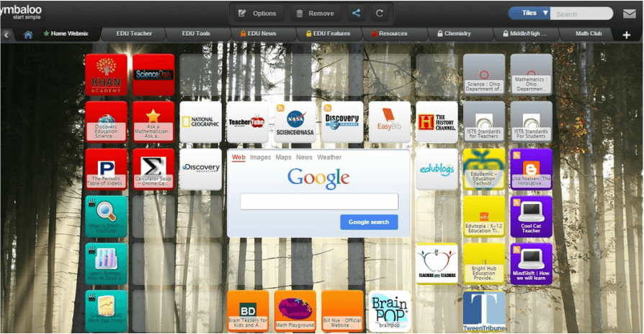Click the Google search text box

(x=319, y=201)
